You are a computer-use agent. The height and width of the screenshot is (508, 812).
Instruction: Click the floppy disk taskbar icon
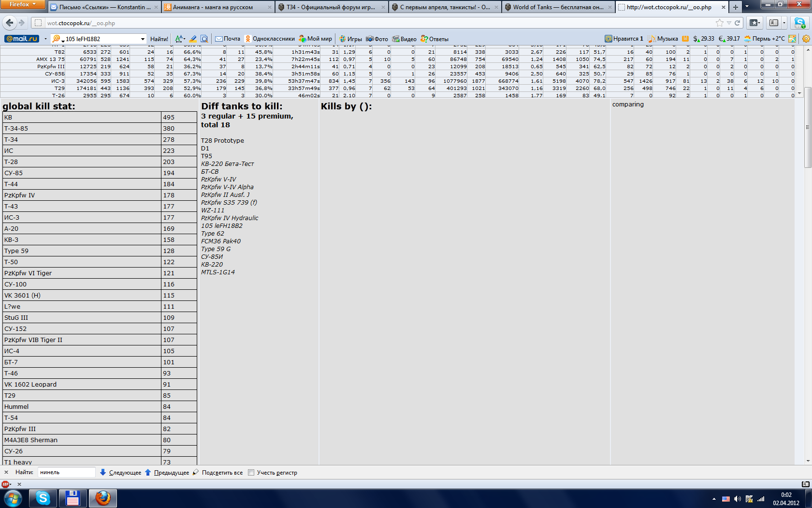(72, 498)
